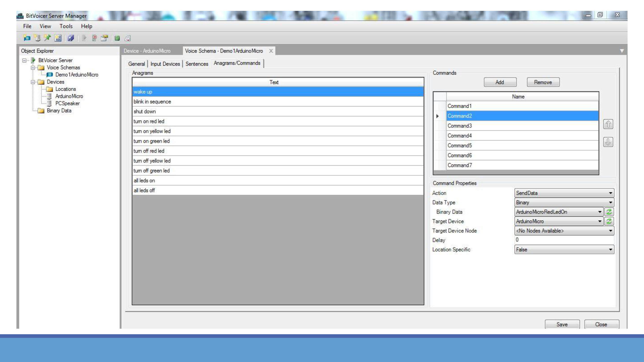This screenshot has height=362, width=644.
Task: Select the Sentences tab
Action: tap(196, 63)
